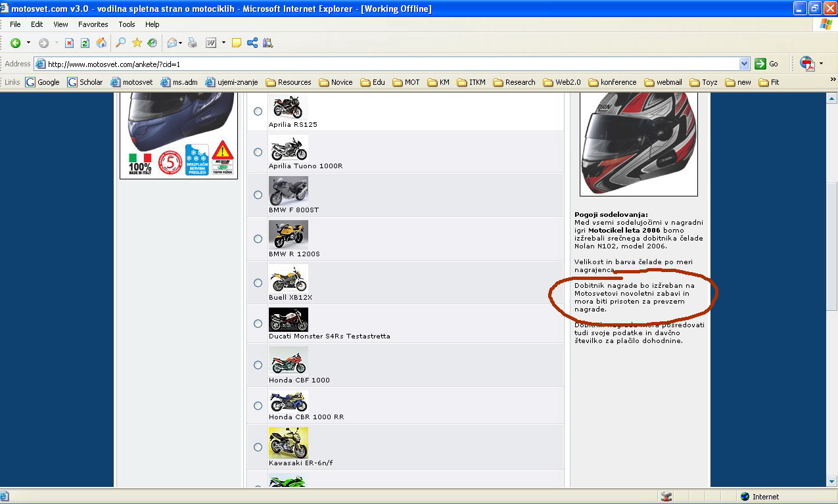Click the Internet zone globe in status bar
The width and height of the screenshot is (838, 504).
(x=745, y=497)
